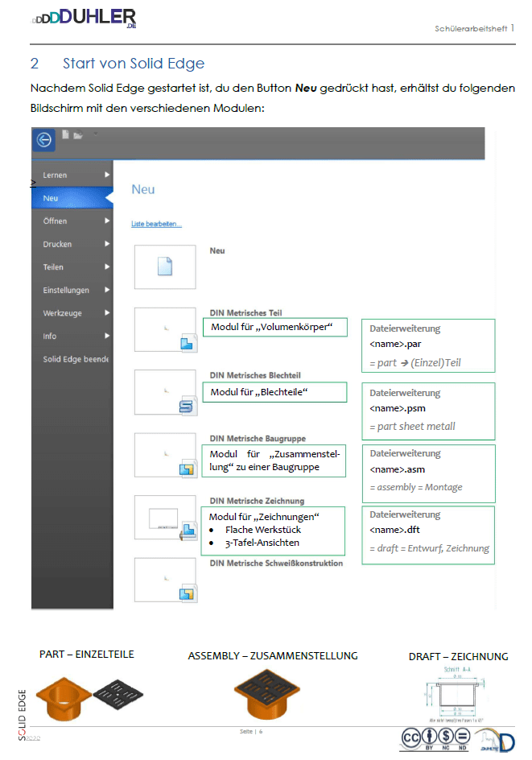The width and height of the screenshot is (532, 760).
Task: Select the DIN Metrische Schweißkonstruktion template thumbnail
Action: tap(165, 580)
